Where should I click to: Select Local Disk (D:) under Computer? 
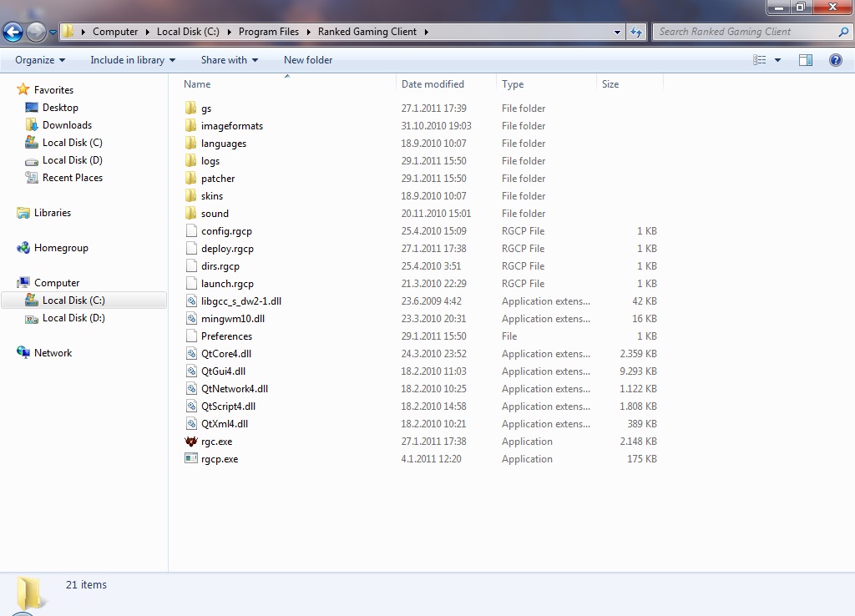click(73, 318)
